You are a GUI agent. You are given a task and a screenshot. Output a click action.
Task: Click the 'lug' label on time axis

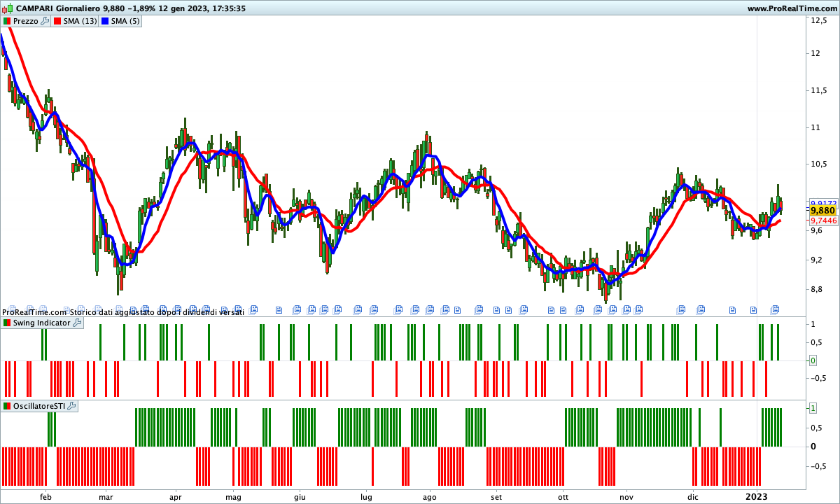(366, 497)
